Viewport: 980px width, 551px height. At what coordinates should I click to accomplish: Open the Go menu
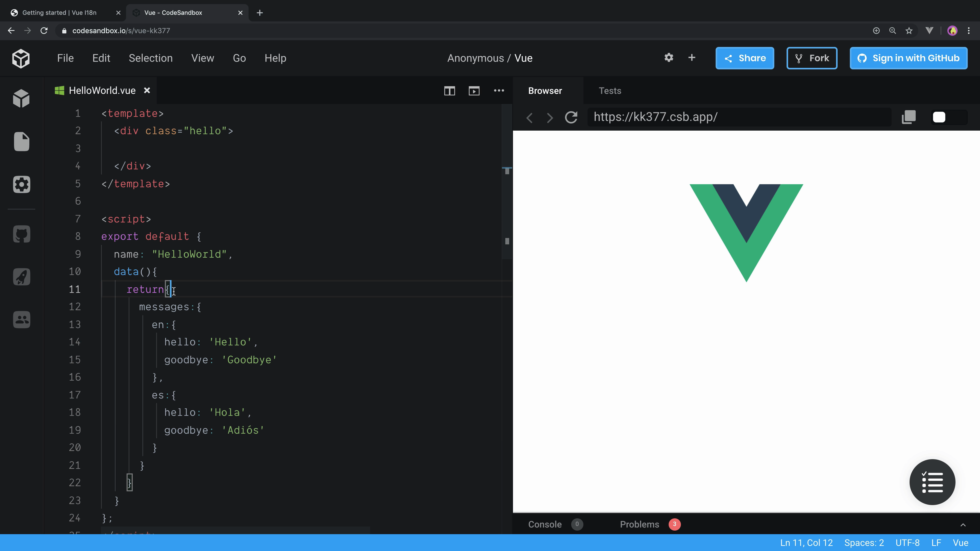239,58
